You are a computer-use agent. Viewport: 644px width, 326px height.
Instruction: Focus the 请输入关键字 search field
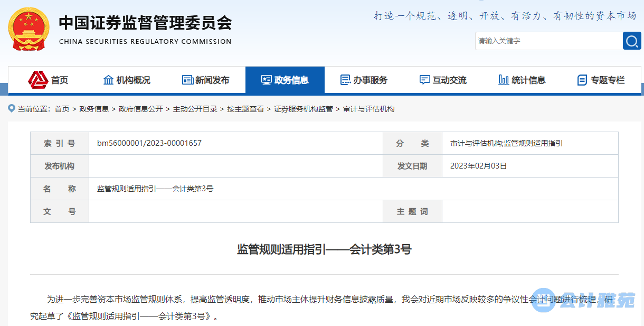point(549,41)
